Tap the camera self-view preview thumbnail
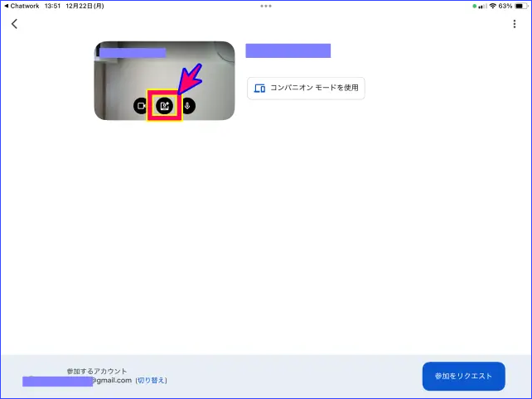Viewport: 532px width, 399px height. (164, 80)
